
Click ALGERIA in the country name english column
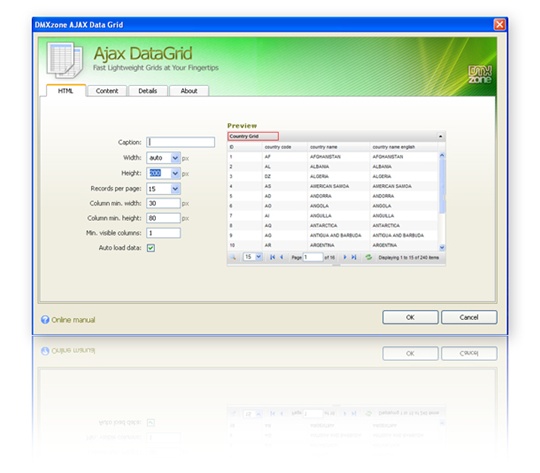(382, 176)
